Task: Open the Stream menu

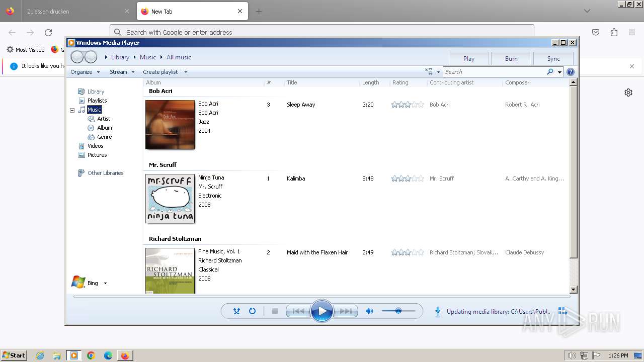Action: pos(122,72)
